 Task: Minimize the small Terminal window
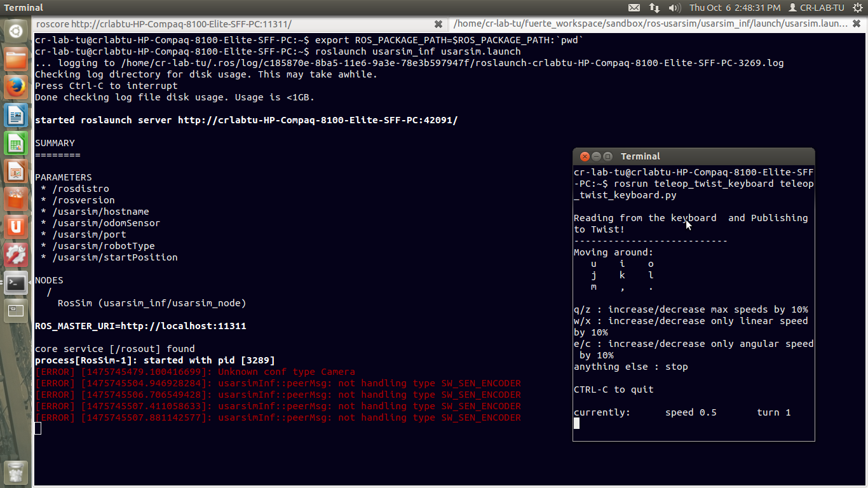point(595,156)
